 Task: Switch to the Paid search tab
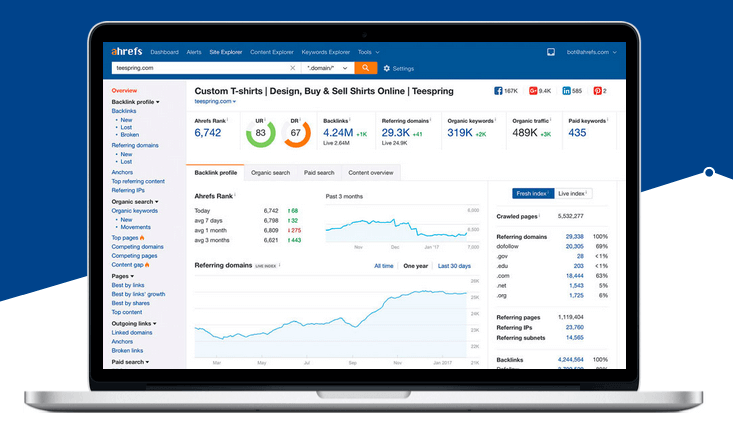(319, 172)
